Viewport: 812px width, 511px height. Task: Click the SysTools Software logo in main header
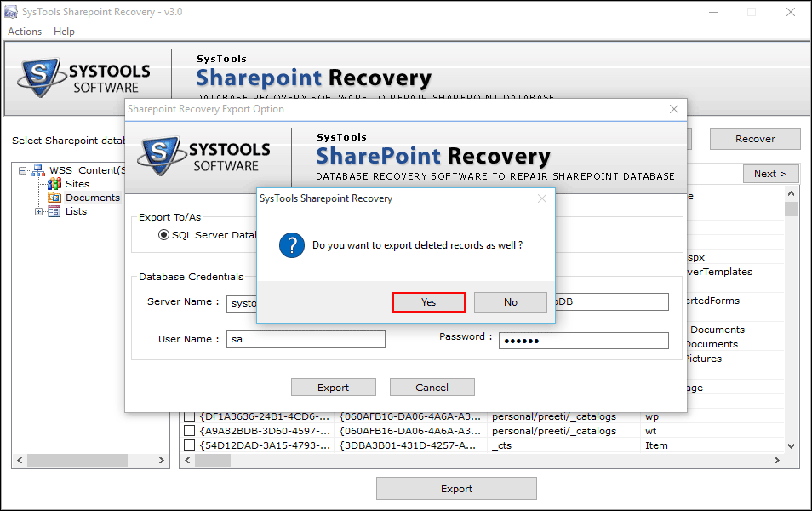(x=84, y=78)
